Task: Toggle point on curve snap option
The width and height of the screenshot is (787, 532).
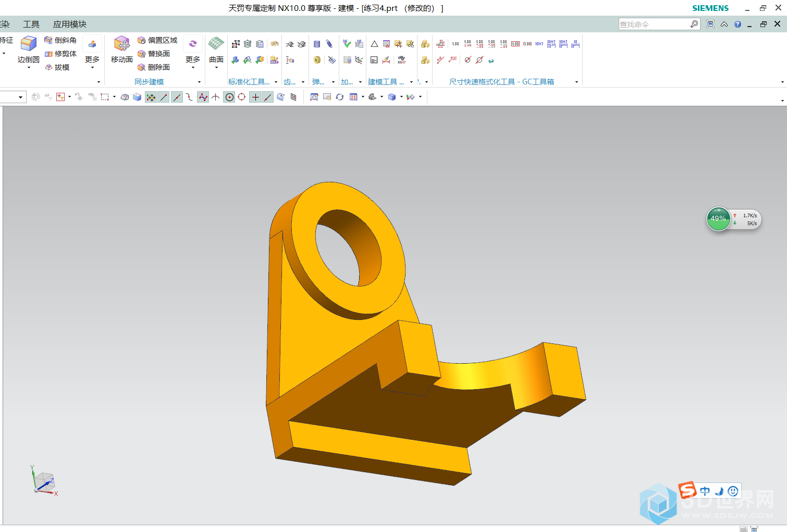Action: 268,97
